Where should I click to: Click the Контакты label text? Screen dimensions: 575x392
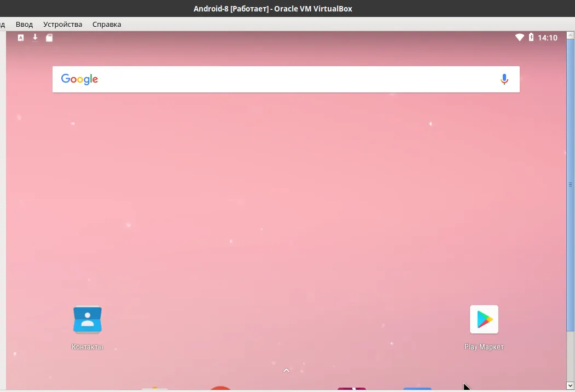click(88, 347)
